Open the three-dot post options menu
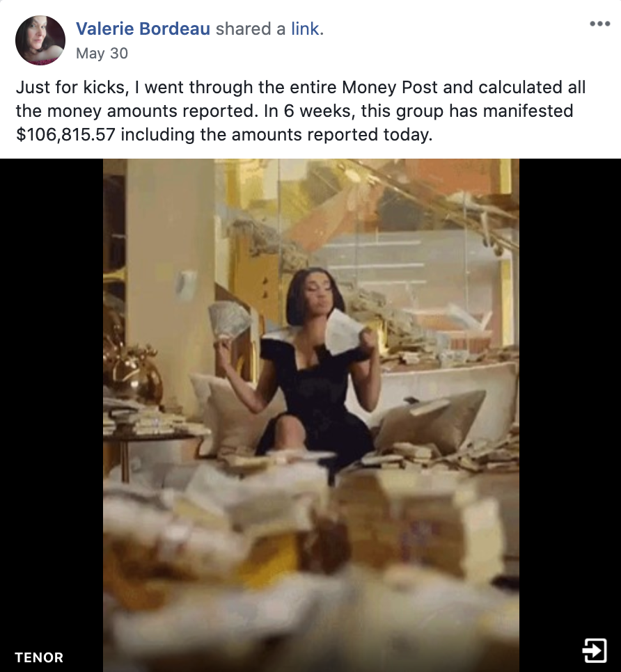This screenshot has width=621, height=672. [599, 24]
